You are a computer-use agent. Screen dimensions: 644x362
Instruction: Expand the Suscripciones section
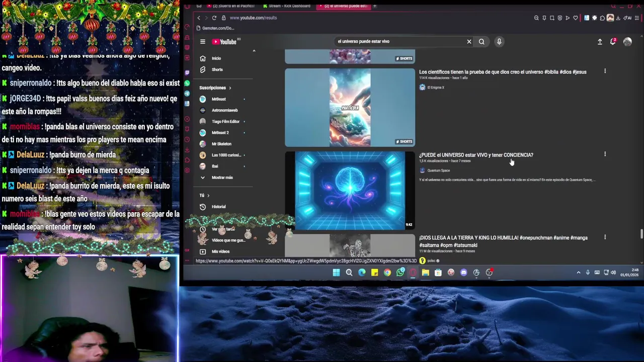[215, 88]
